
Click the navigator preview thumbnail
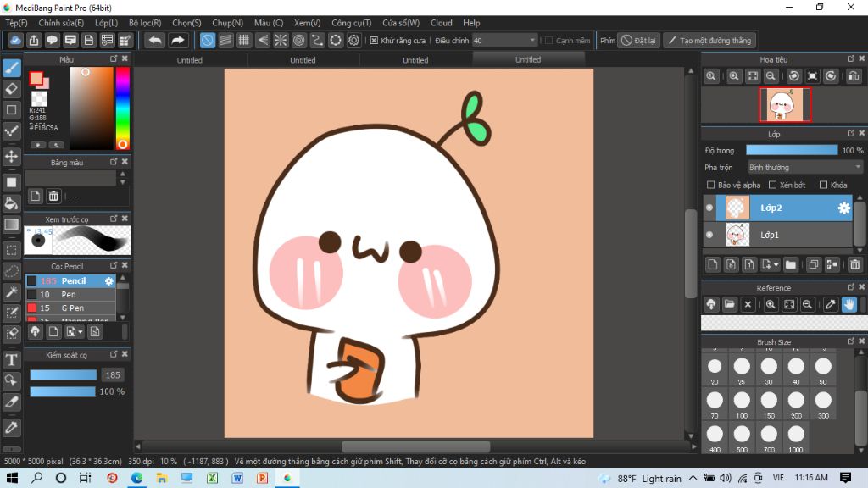coord(785,104)
